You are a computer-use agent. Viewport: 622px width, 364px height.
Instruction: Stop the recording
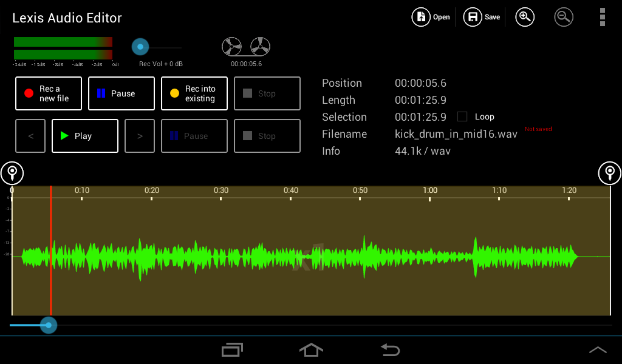click(267, 93)
